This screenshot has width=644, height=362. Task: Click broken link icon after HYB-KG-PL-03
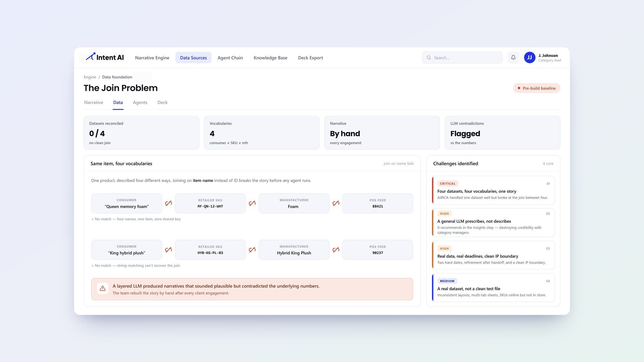(252, 250)
